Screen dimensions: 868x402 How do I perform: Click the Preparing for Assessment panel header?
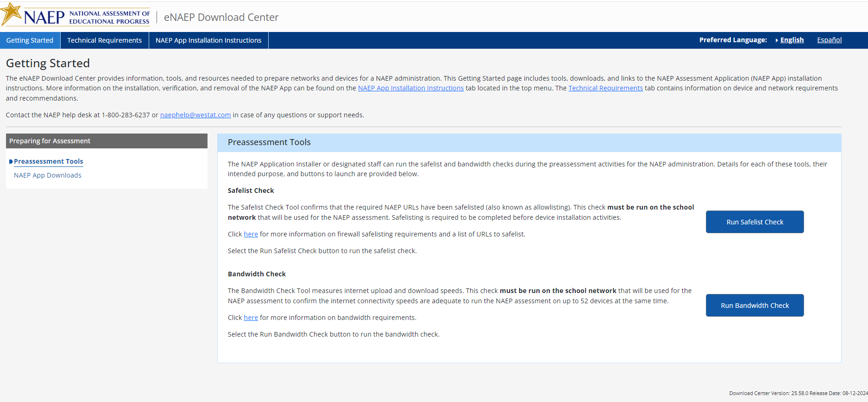[107, 141]
